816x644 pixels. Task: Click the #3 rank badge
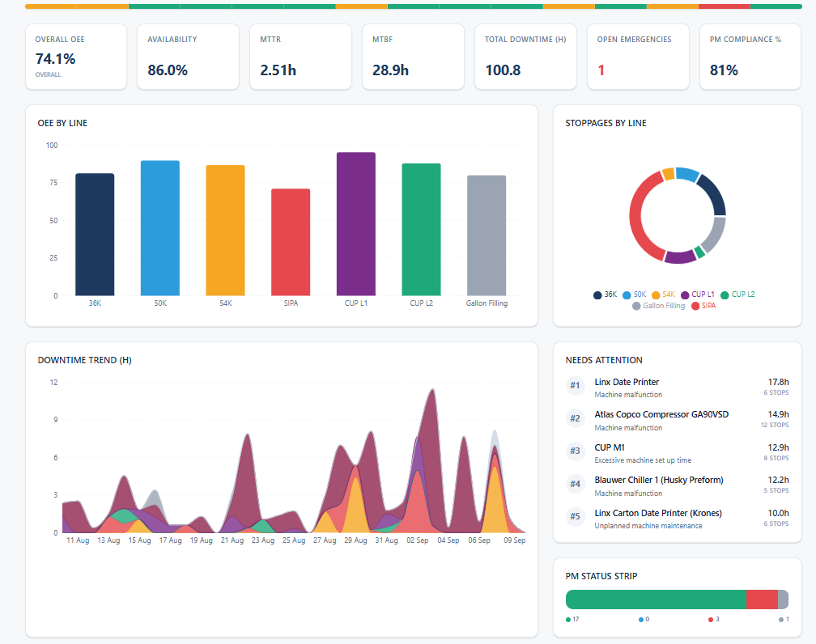575,451
